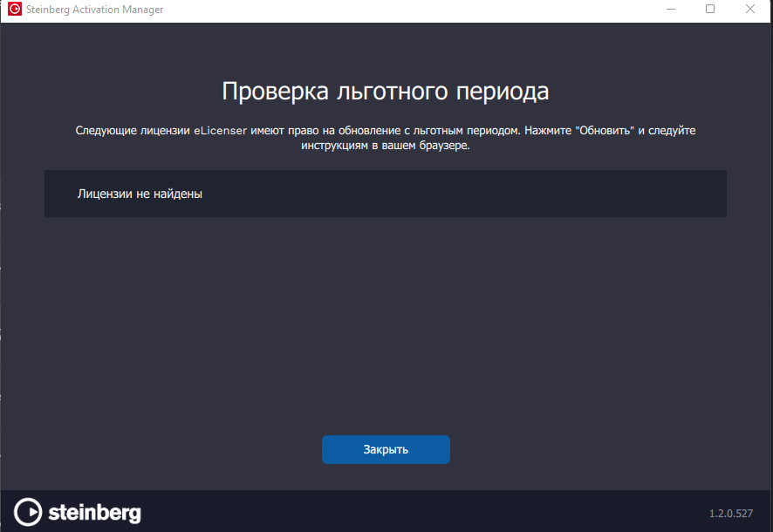Viewport: 773px width, 532px height.
Task: Click the blue Закрыть button
Action: (386, 449)
